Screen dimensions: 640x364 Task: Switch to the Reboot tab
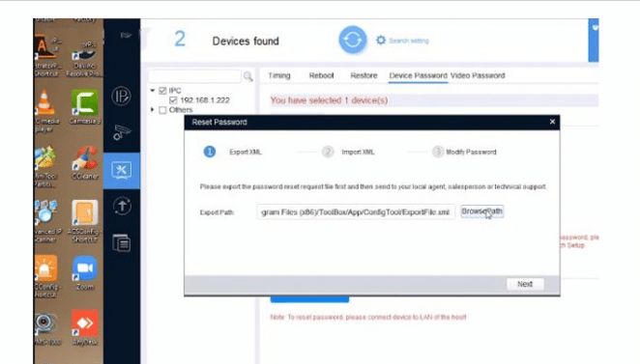(321, 75)
